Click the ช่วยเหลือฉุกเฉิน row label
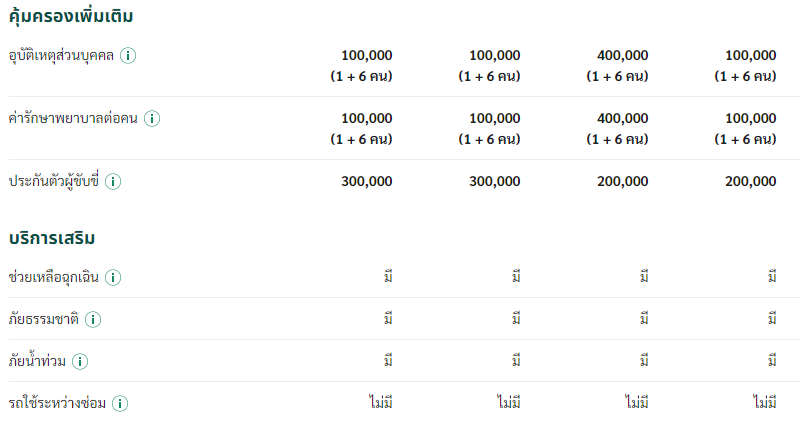The image size is (803, 426). point(53,277)
